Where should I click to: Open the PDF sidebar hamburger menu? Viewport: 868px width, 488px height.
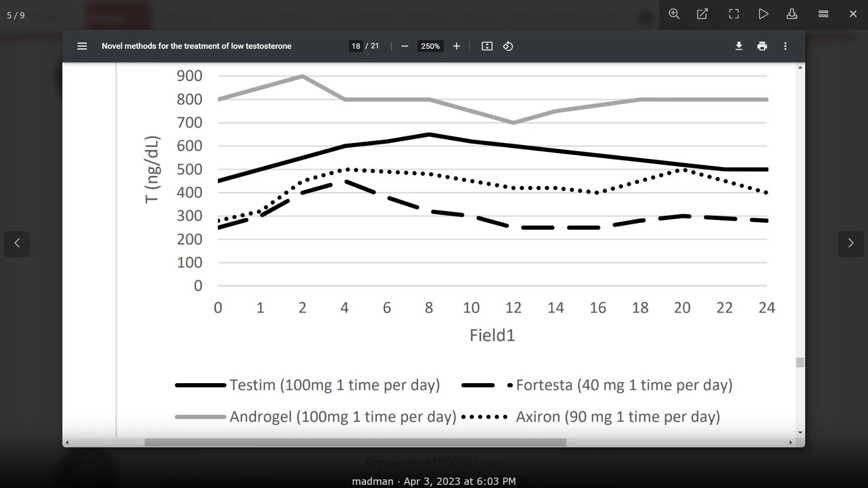pos(82,46)
